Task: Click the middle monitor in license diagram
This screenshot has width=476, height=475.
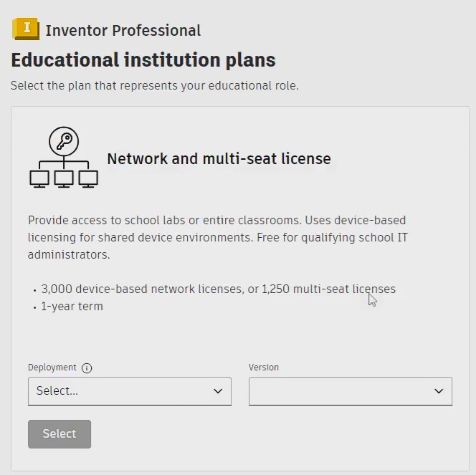Action: [64, 179]
